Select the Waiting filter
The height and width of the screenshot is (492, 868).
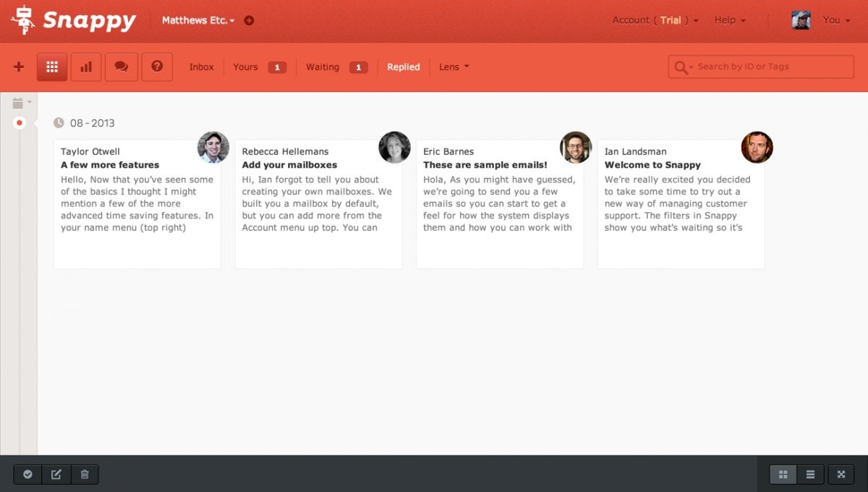(x=323, y=67)
